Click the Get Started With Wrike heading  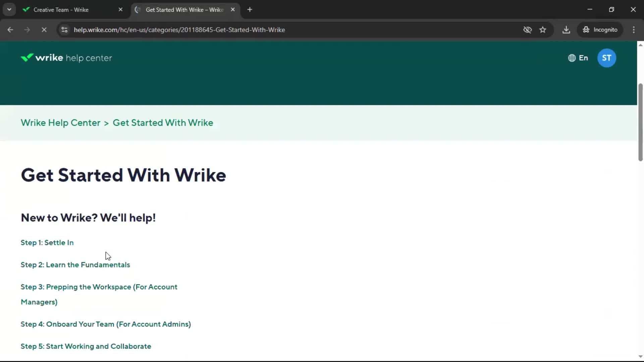click(123, 175)
